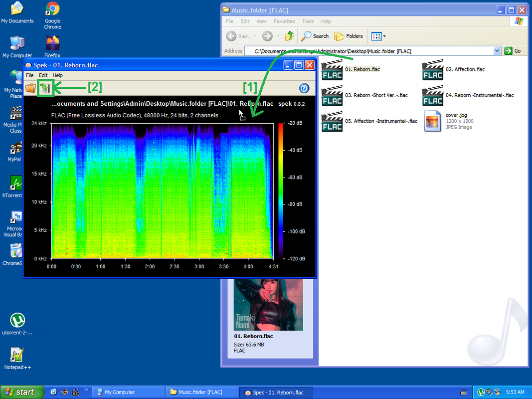This screenshot has width=532, height=399.
Task: Click the Up one level folder icon
Action: tap(289, 36)
